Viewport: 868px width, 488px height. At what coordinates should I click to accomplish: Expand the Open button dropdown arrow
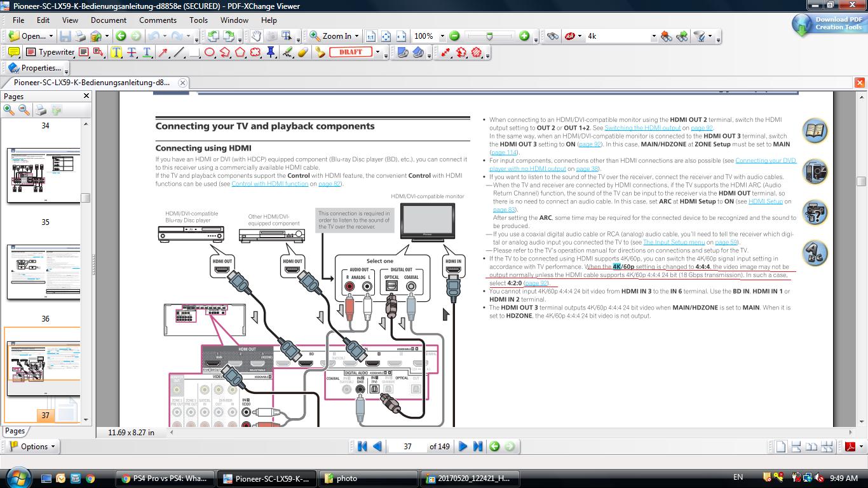point(51,36)
